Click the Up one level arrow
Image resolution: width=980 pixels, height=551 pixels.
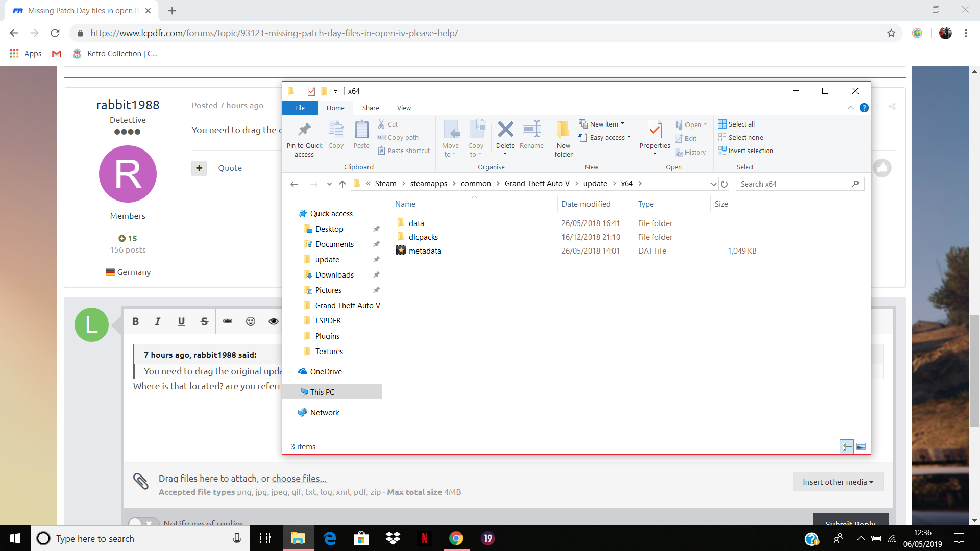pyautogui.click(x=342, y=184)
